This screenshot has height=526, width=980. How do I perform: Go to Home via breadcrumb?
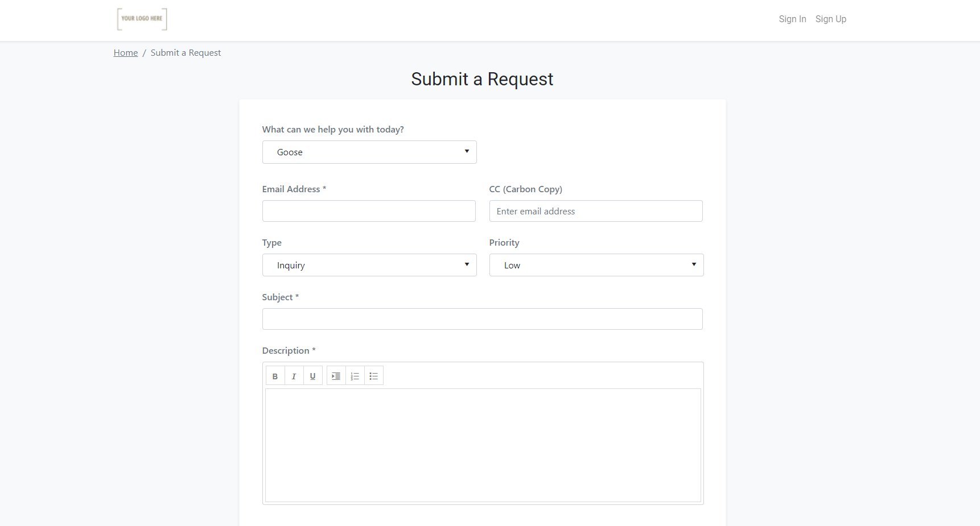click(x=126, y=53)
